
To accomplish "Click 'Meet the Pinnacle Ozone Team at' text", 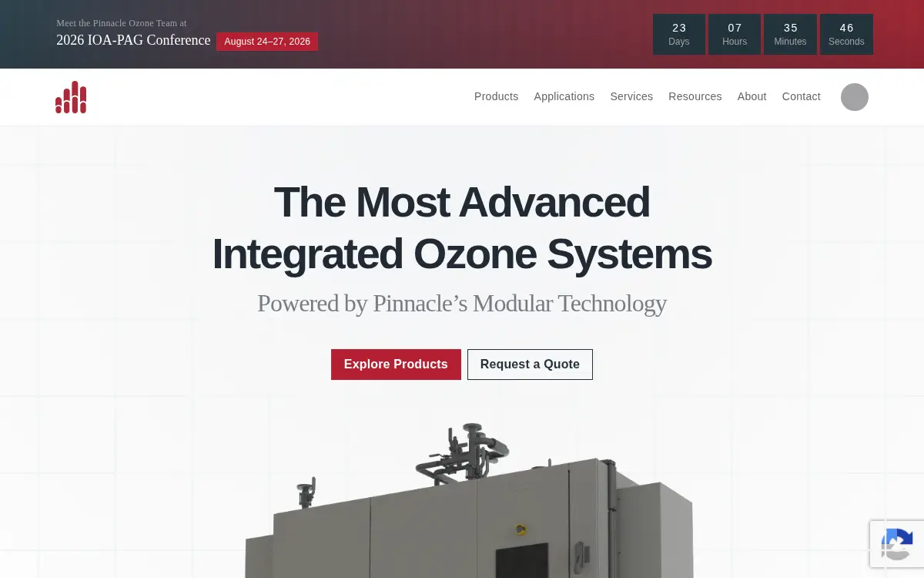I will (121, 23).
